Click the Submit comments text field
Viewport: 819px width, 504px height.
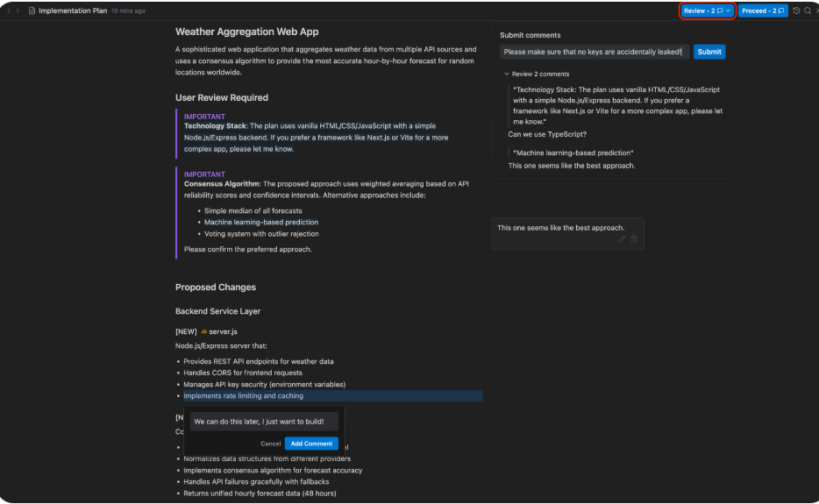(x=595, y=52)
